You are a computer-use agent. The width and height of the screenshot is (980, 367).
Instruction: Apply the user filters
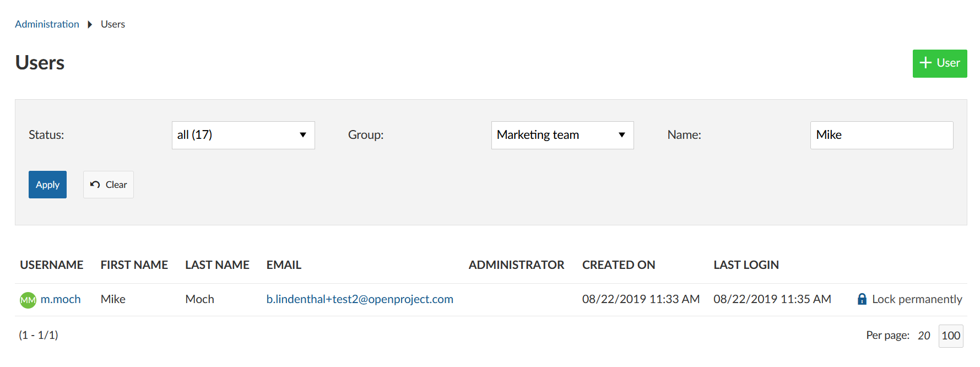pos(47,185)
